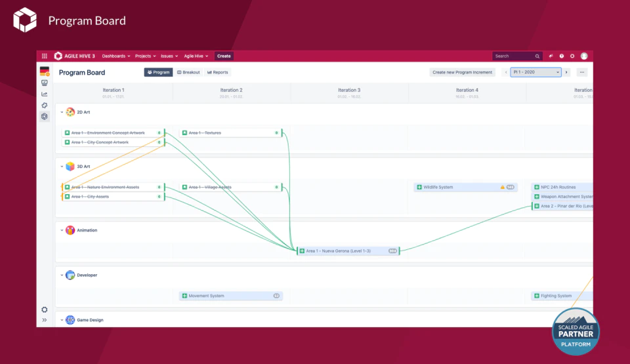
Task: Open the sidebar reports chart icon
Action: click(45, 94)
